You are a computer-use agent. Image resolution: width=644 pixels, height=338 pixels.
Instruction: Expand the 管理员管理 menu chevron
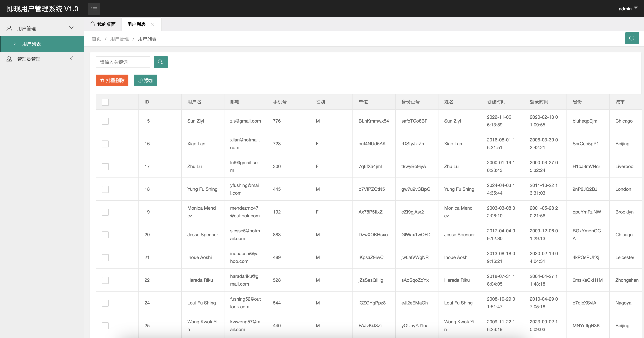(72, 58)
